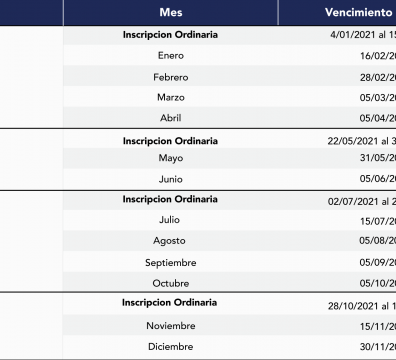Select the Febrero month cell
The image size is (396, 360).
171,77
